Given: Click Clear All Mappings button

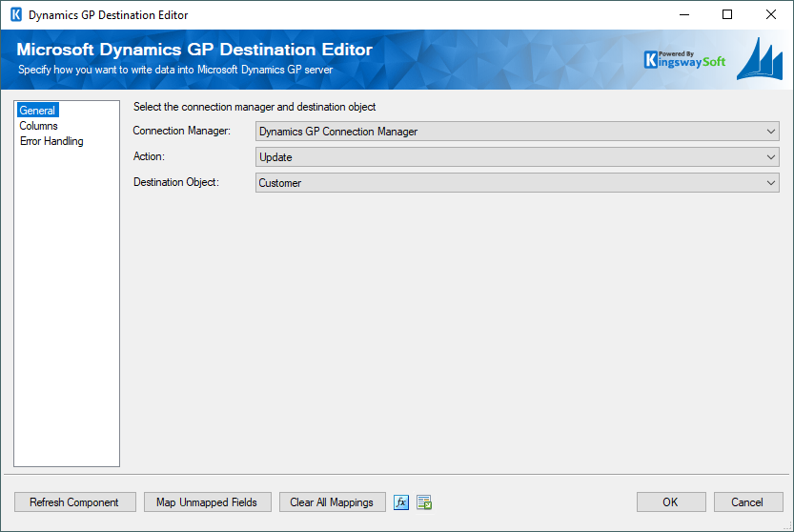Looking at the screenshot, I should coord(332,502).
